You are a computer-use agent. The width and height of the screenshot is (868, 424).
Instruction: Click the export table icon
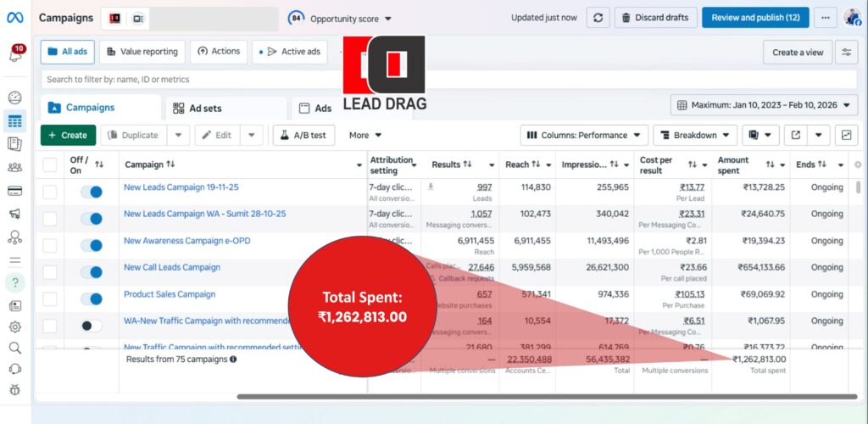click(796, 135)
